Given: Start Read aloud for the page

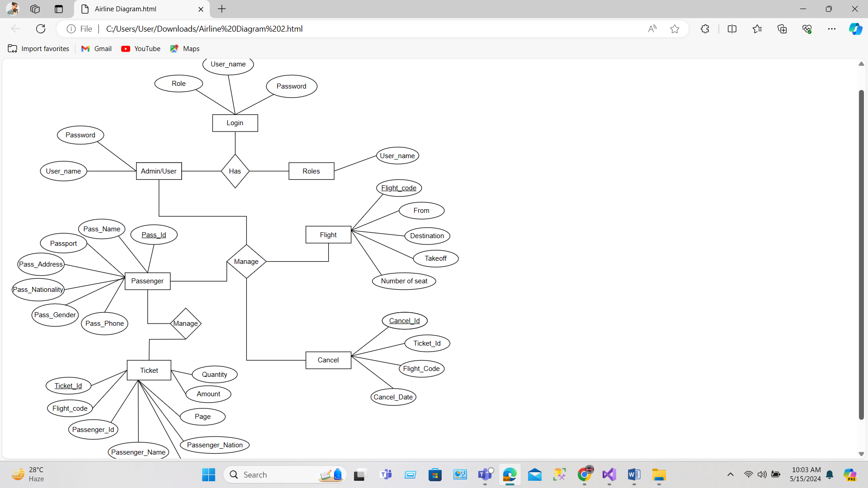Looking at the screenshot, I should pyautogui.click(x=652, y=28).
